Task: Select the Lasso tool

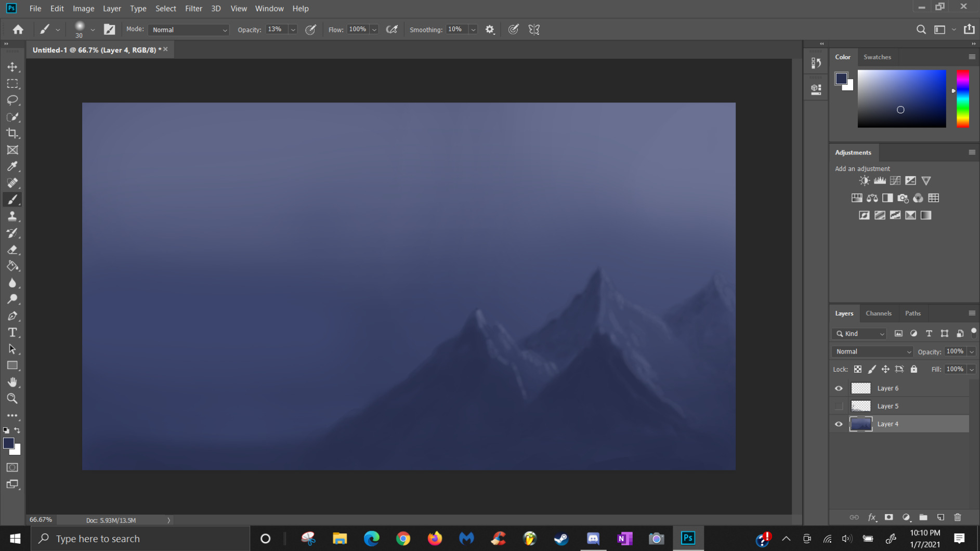Action: point(12,100)
